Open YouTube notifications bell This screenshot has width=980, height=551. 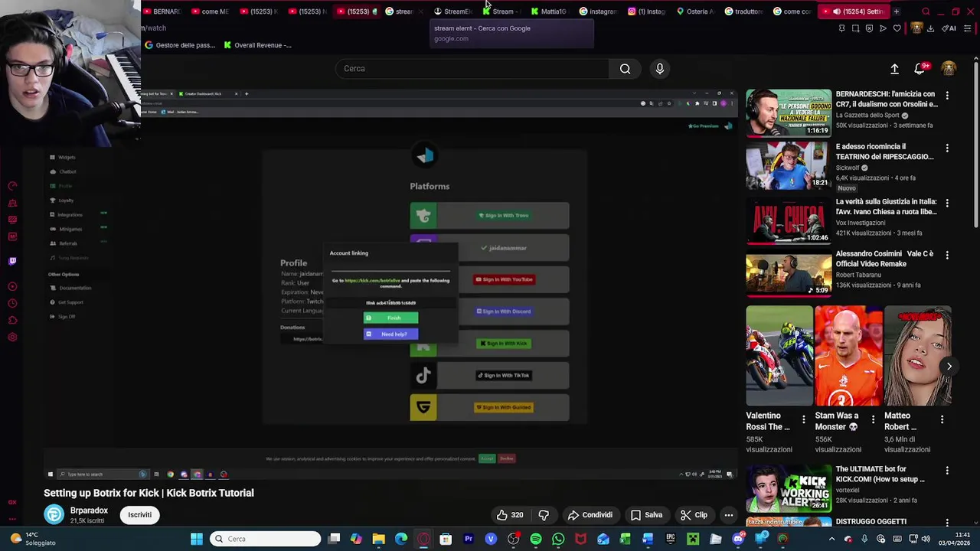(920, 69)
